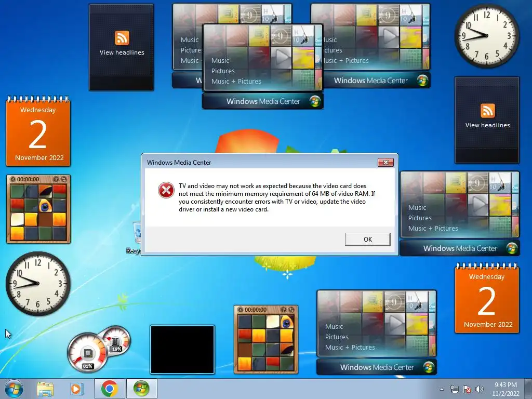
Task: Click View headlines in the gadget under the clock
Action: 487,125
